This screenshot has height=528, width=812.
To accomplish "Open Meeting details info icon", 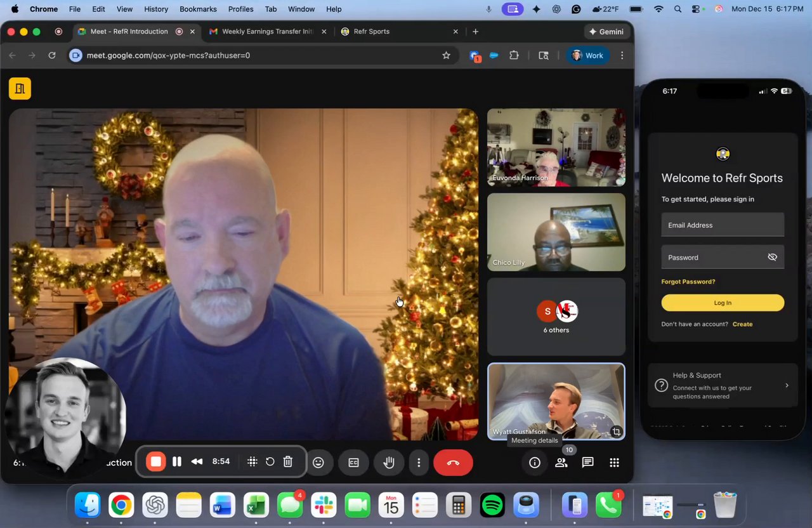I will tap(535, 463).
